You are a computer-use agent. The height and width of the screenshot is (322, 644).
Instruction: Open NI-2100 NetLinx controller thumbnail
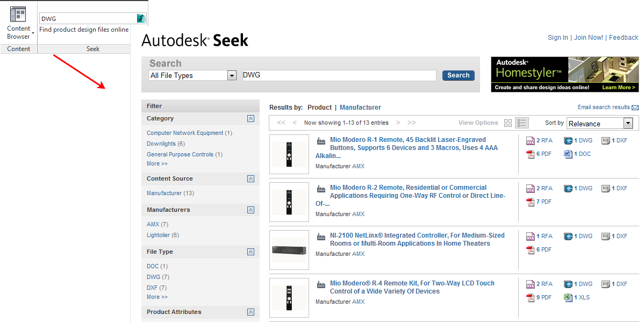(x=289, y=250)
